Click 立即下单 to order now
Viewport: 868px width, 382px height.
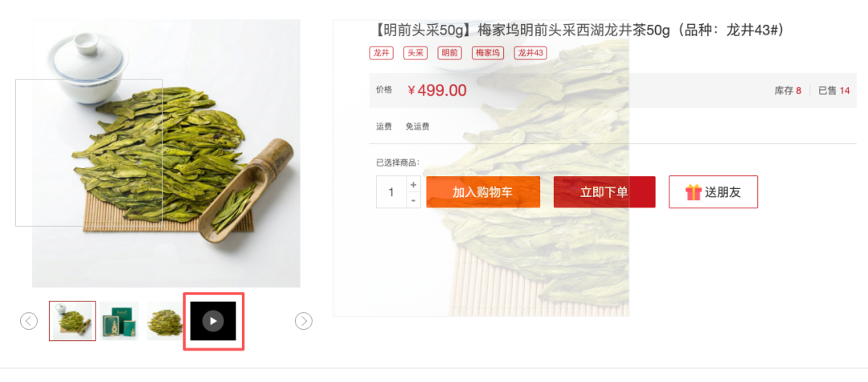[604, 192]
